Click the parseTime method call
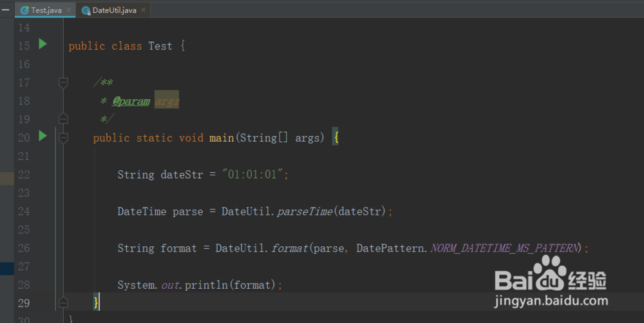The height and width of the screenshot is (323, 644). tap(305, 211)
